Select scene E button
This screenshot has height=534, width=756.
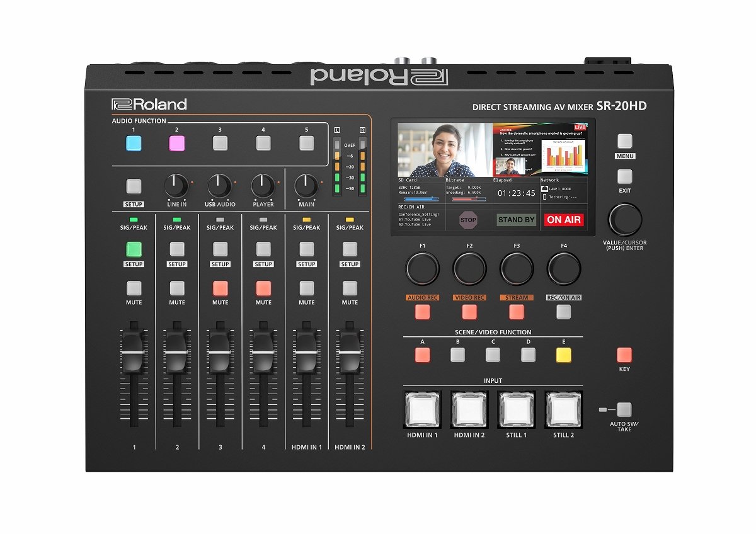(x=563, y=355)
